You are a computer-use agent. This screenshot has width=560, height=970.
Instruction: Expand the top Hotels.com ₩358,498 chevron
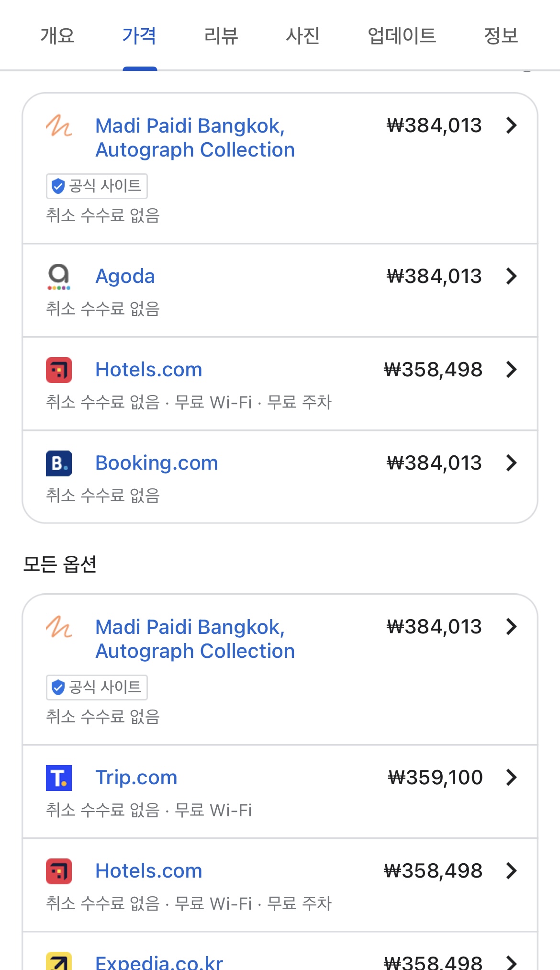coord(512,370)
